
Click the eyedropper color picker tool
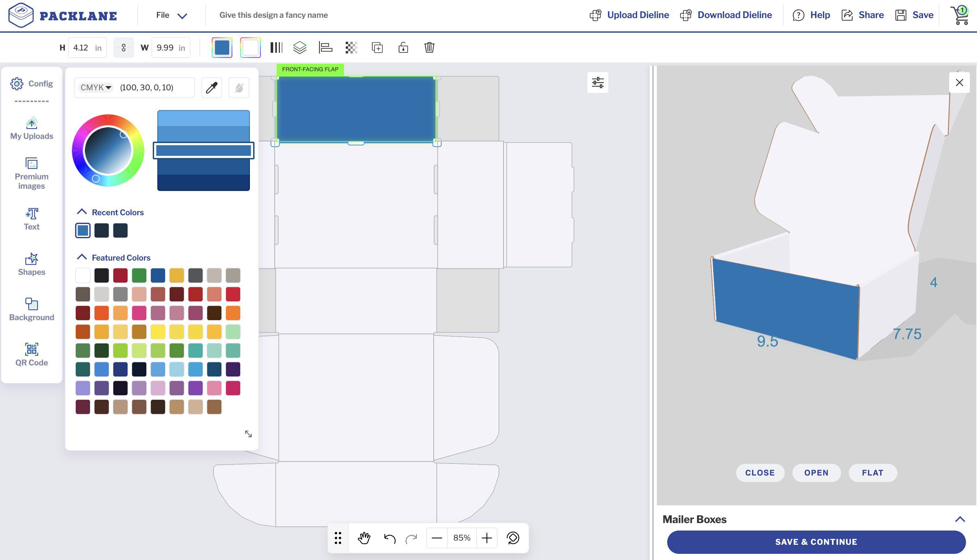tap(212, 88)
